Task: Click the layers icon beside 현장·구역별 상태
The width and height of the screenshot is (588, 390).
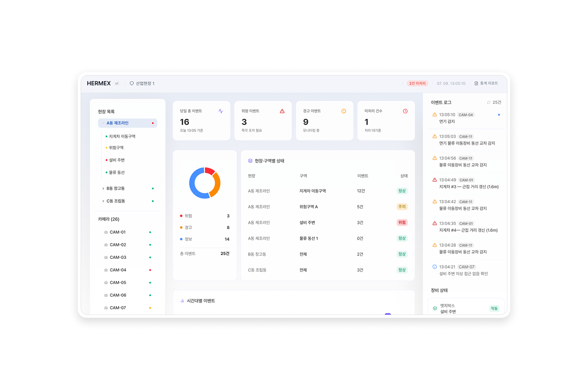Action: click(x=250, y=161)
